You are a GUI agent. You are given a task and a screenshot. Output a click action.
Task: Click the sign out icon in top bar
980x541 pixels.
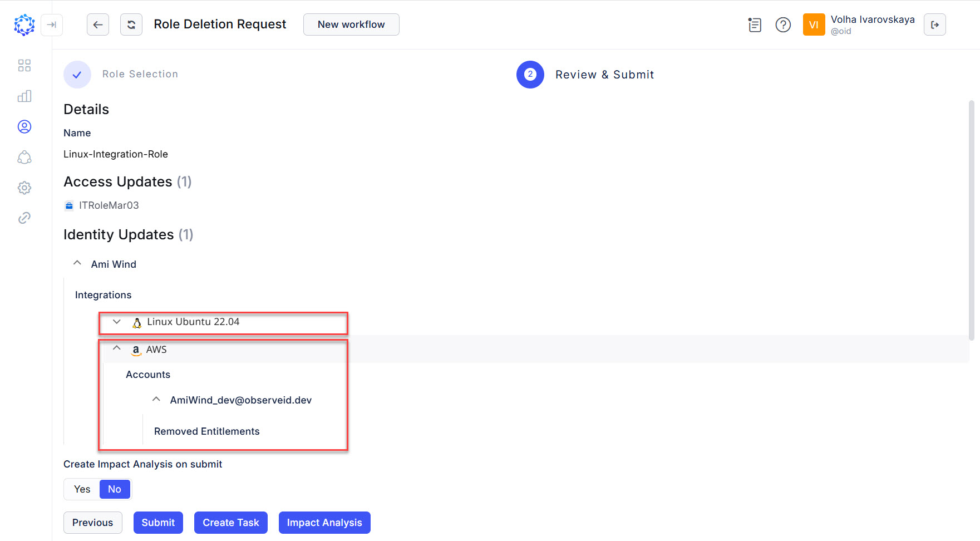click(935, 24)
